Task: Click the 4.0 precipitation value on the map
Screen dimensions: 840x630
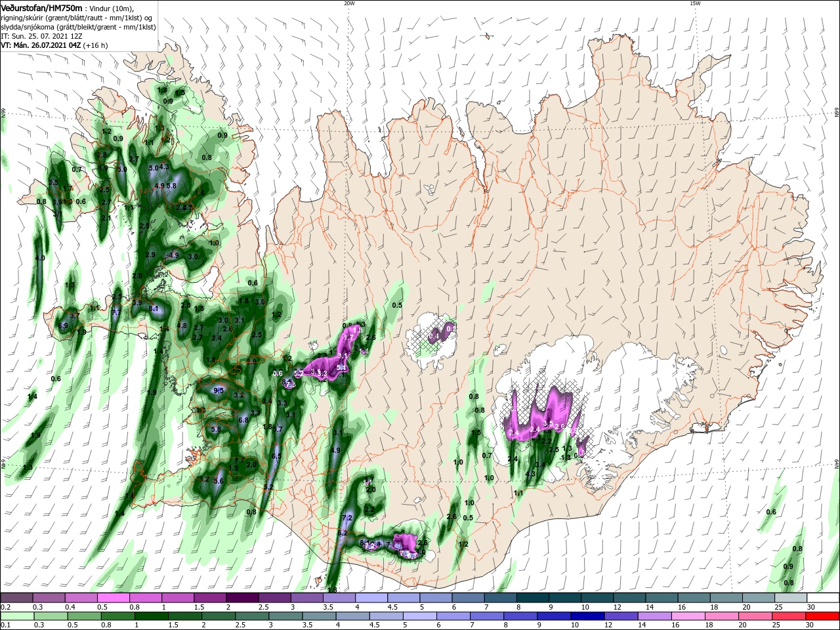Action: [x=40, y=258]
